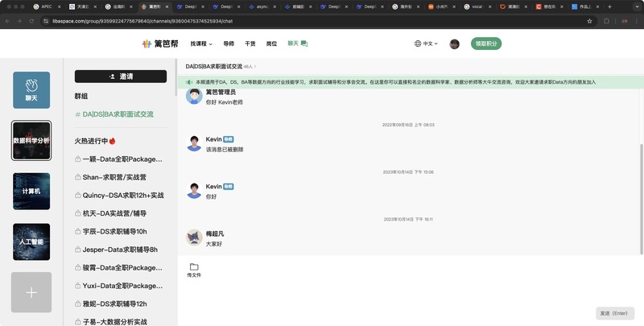Viewport: 644px width, 326px height.
Task: Go to the 岗位 nav item
Action: pyautogui.click(x=271, y=43)
